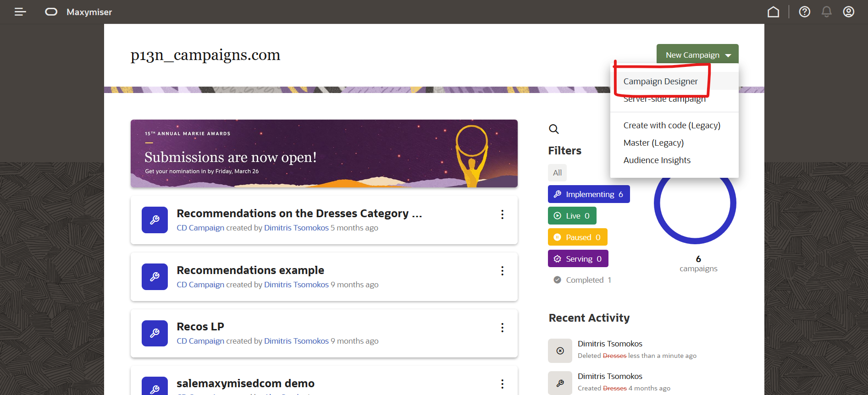Screen dimensions: 868x395
Task: Go to the home page icon
Action: coord(773,12)
